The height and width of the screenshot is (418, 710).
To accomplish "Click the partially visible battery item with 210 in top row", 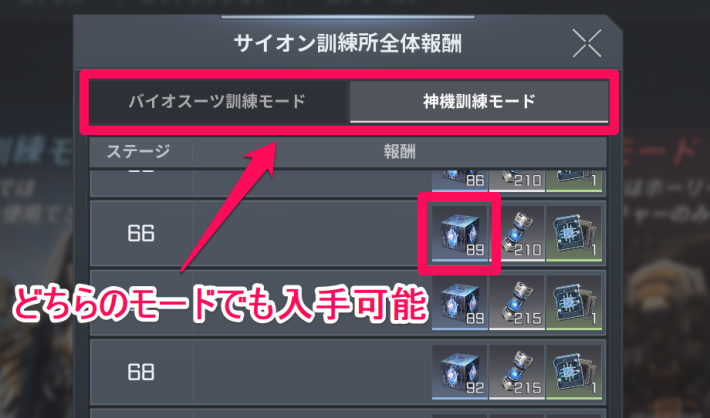I will (517, 180).
